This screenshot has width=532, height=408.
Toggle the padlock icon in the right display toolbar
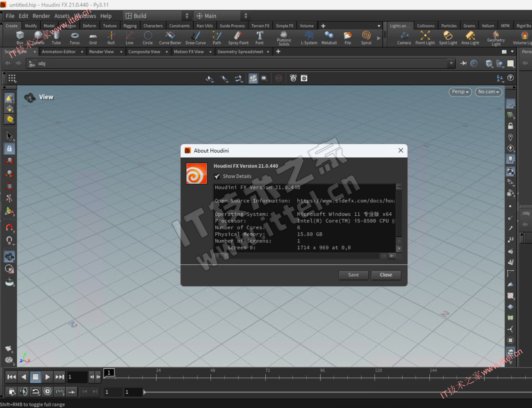click(x=511, y=126)
